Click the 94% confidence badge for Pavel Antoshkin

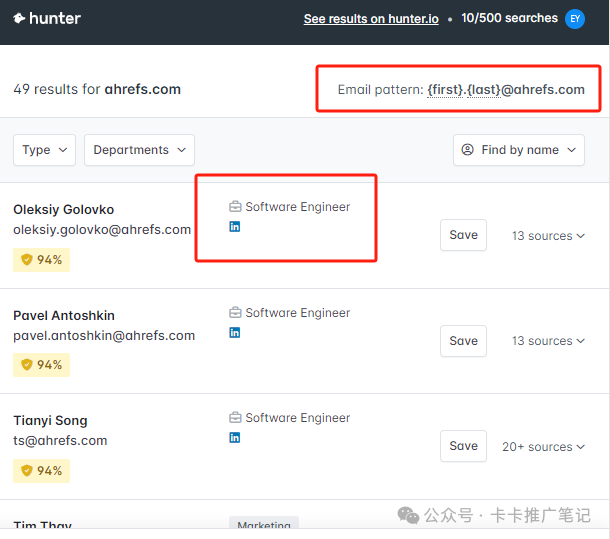42,365
